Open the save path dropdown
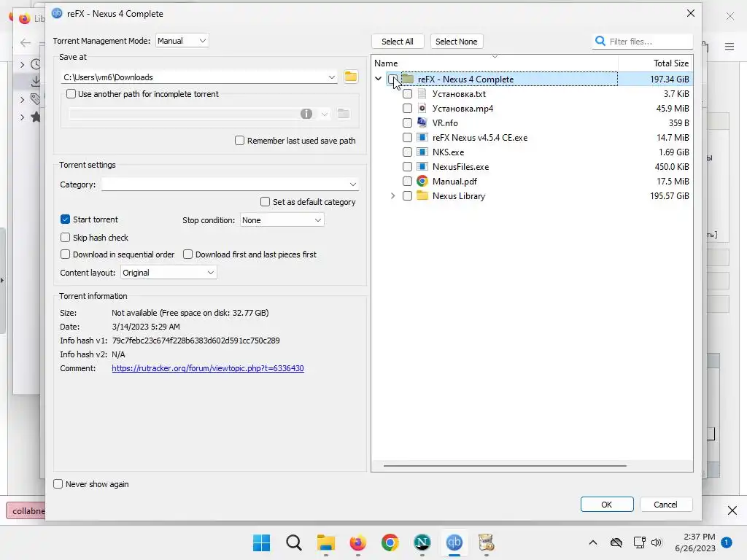Viewport: 747px width, 560px height. (332, 77)
